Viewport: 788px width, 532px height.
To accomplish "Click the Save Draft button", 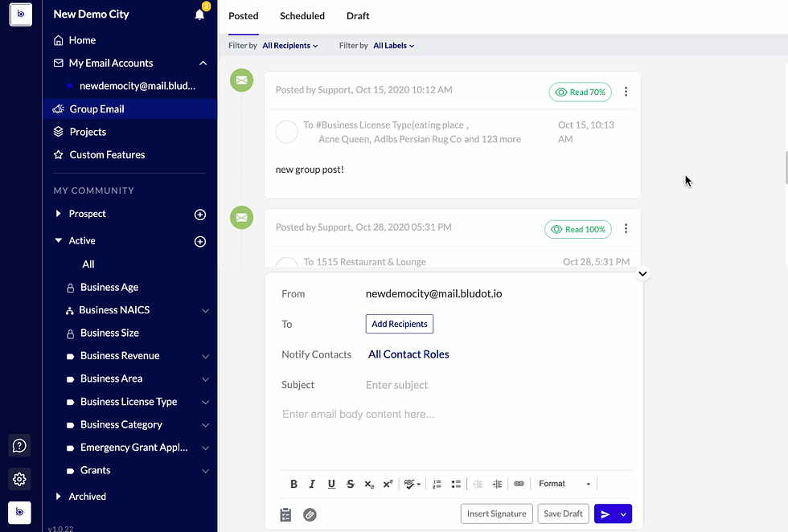I will [563, 514].
